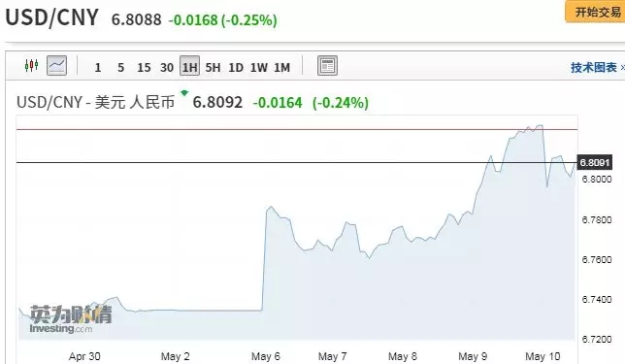Activate the 1H interval

tap(190, 66)
